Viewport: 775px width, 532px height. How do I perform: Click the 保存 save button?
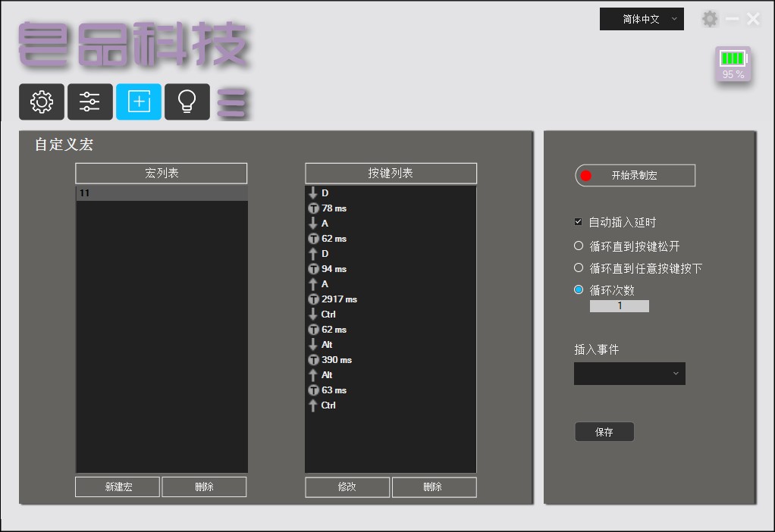click(x=604, y=431)
